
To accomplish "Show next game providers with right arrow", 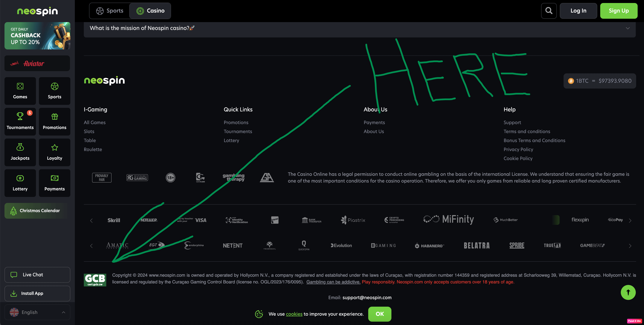I will tap(630, 246).
